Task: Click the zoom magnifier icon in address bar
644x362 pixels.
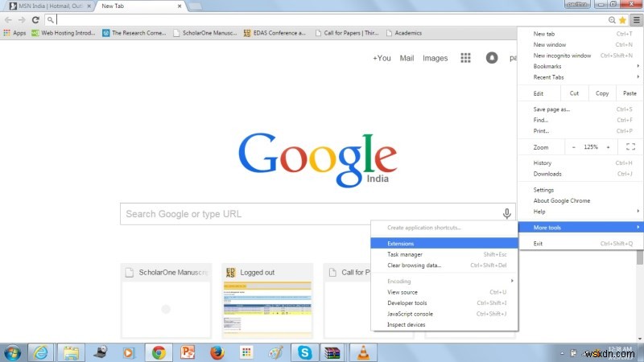Action: click(x=612, y=19)
